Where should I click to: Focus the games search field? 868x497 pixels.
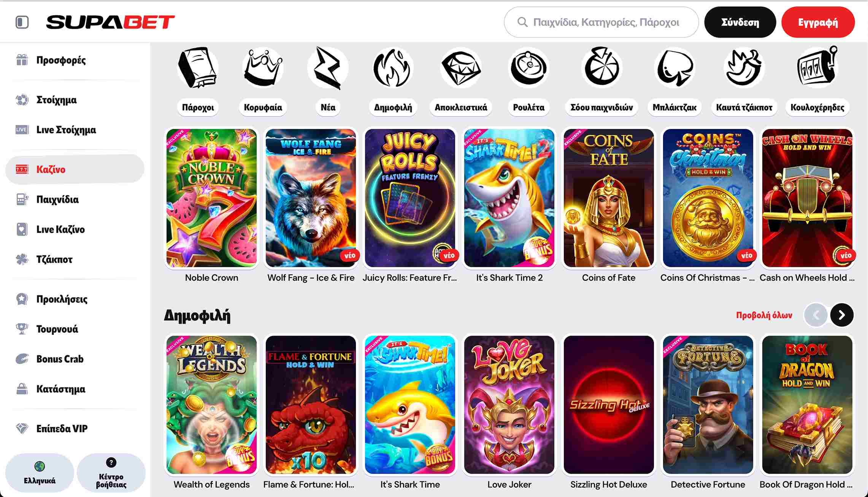601,22
